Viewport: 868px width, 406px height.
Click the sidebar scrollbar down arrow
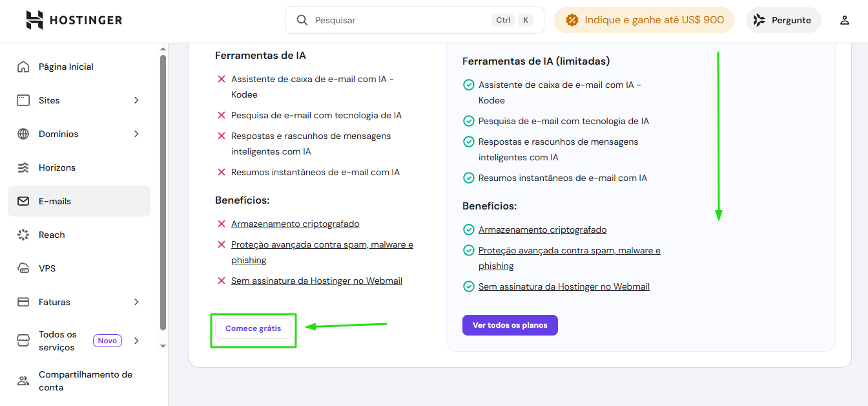point(163,346)
